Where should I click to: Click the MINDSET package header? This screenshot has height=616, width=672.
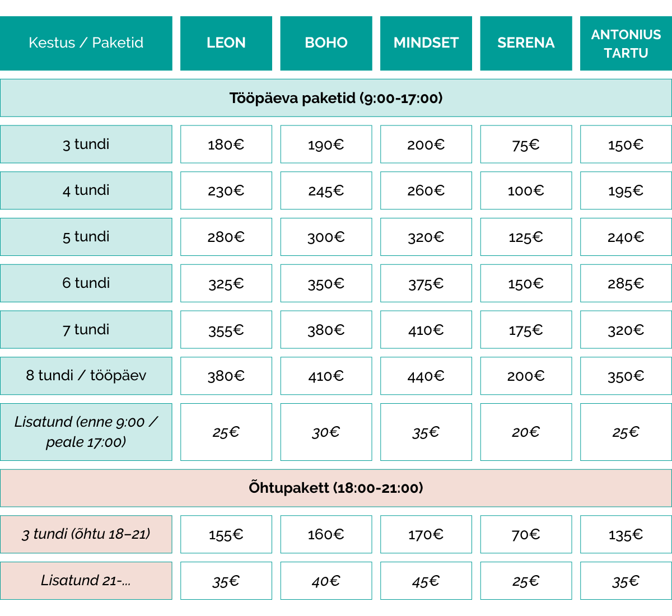point(426,43)
